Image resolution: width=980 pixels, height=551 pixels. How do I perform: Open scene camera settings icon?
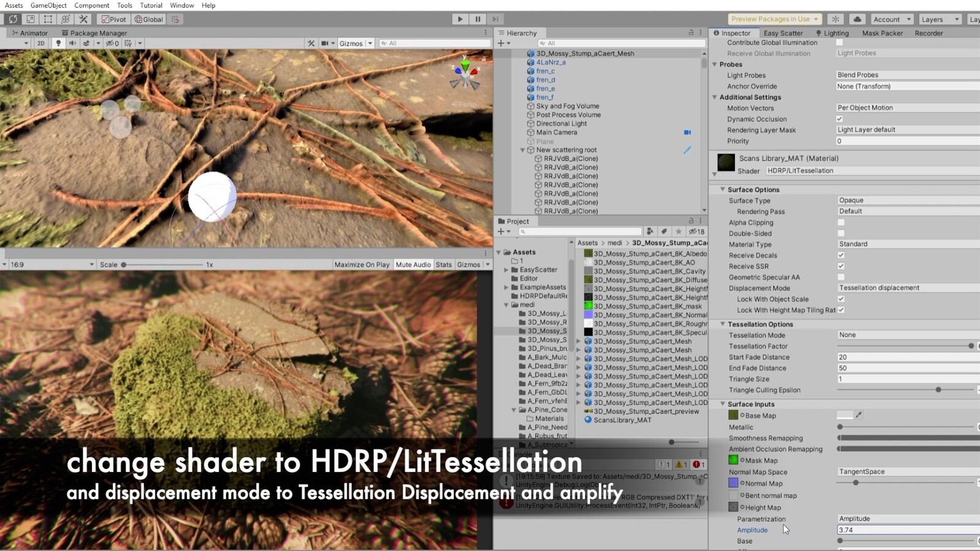coord(325,43)
